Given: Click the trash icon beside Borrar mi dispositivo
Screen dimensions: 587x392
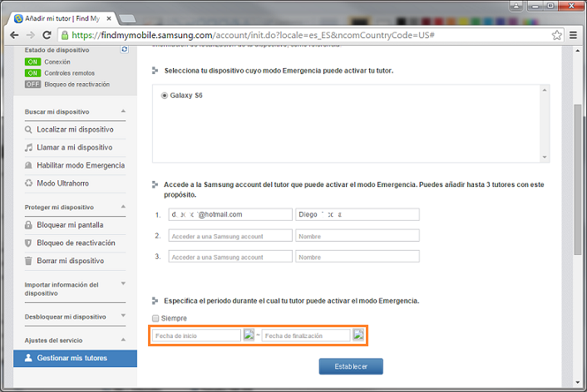Looking at the screenshot, I should [28, 261].
